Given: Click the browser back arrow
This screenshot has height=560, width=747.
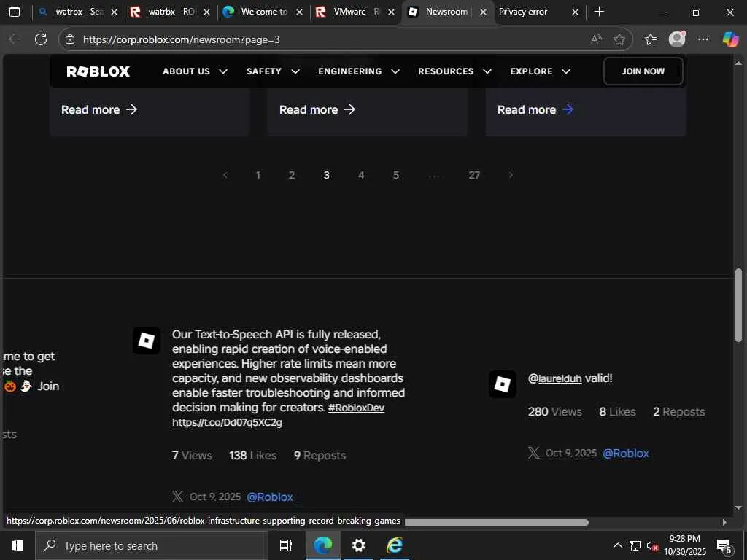Looking at the screenshot, I should 15,39.
